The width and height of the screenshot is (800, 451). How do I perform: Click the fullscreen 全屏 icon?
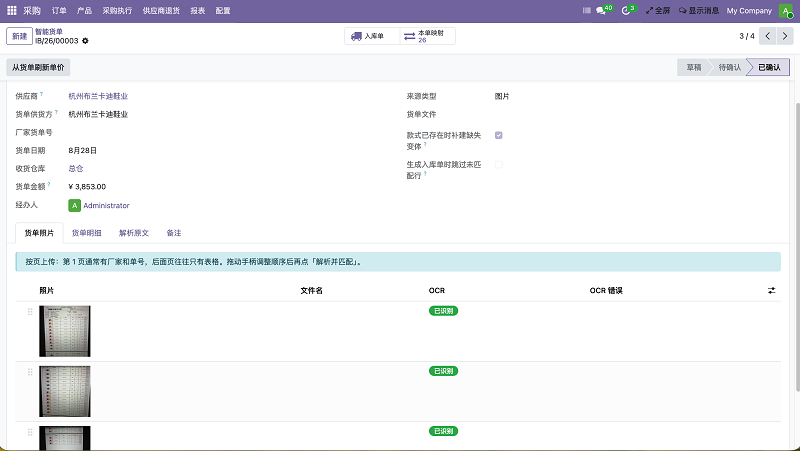[x=649, y=11]
